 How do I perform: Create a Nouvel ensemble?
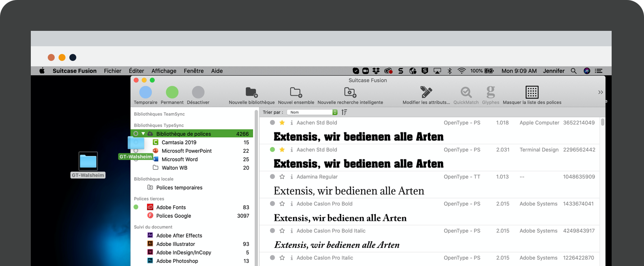296,95
